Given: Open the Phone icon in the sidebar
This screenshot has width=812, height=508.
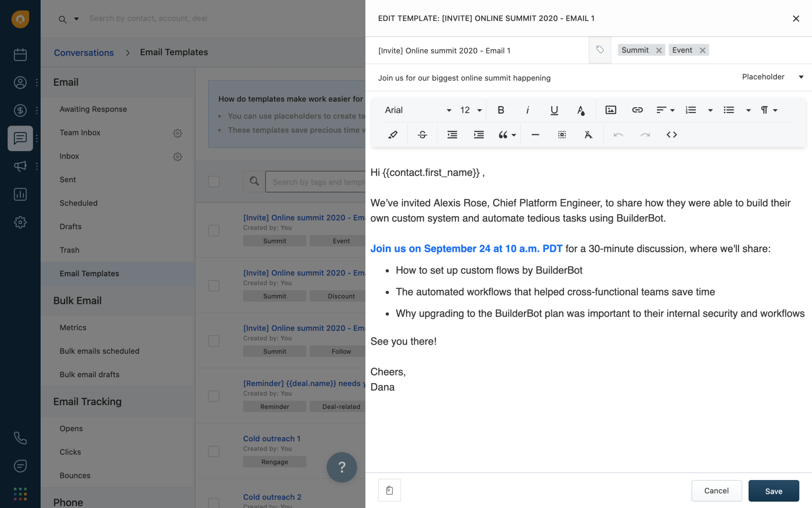Looking at the screenshot, I should point(20,438).
